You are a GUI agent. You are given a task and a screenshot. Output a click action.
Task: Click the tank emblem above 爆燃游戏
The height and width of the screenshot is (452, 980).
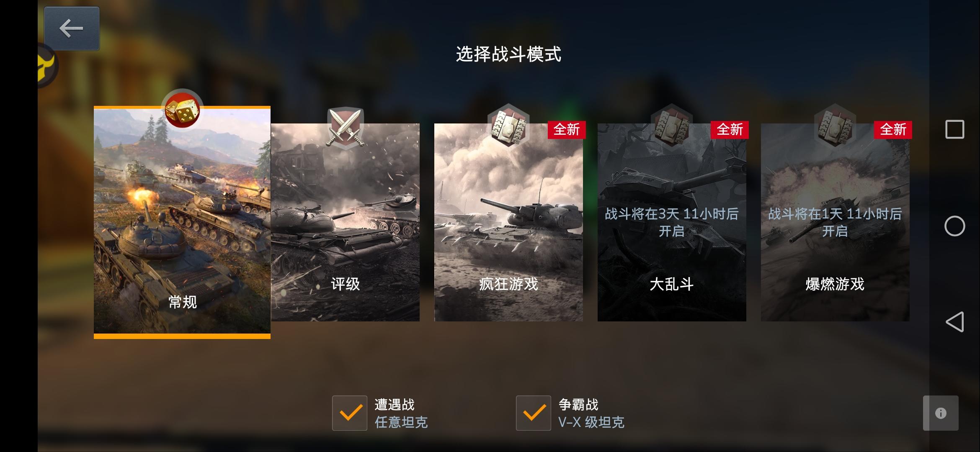pyautogui.click(x=835, y=125)
